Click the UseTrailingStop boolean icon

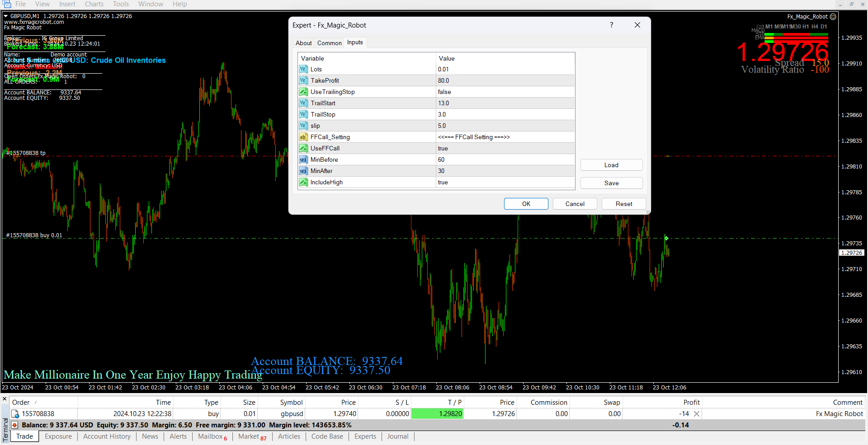pyautogui.click(x=303, y=92)
